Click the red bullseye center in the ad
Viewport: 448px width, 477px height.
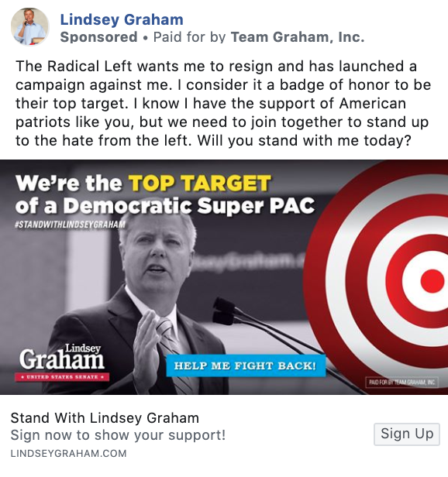pyautogui.click(x=432, y=281)
